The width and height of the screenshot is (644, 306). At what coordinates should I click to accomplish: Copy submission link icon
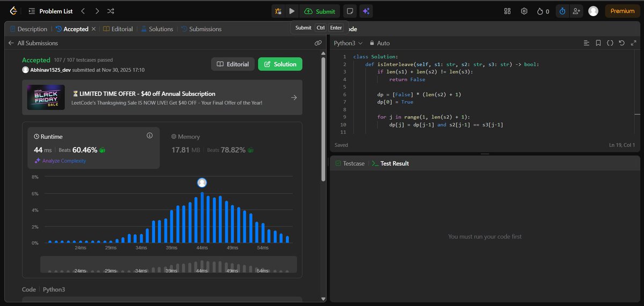318,43
